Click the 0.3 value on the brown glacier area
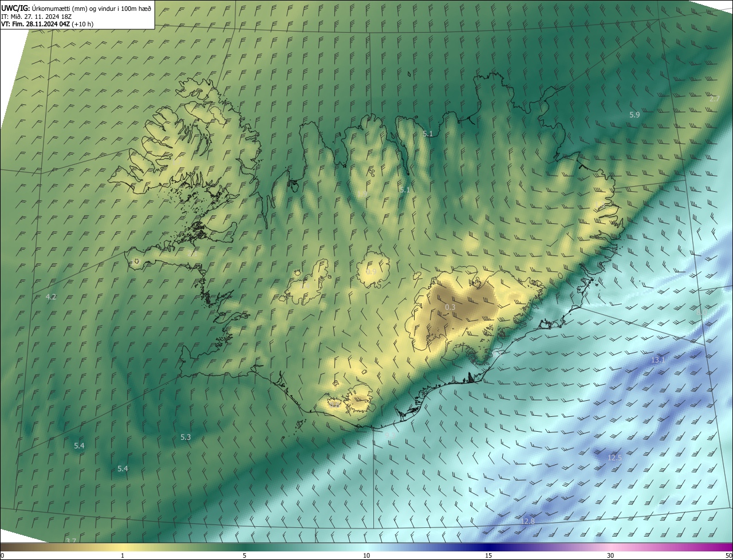The width and height of the screenshot is (733, 560). tap(450, 307)
